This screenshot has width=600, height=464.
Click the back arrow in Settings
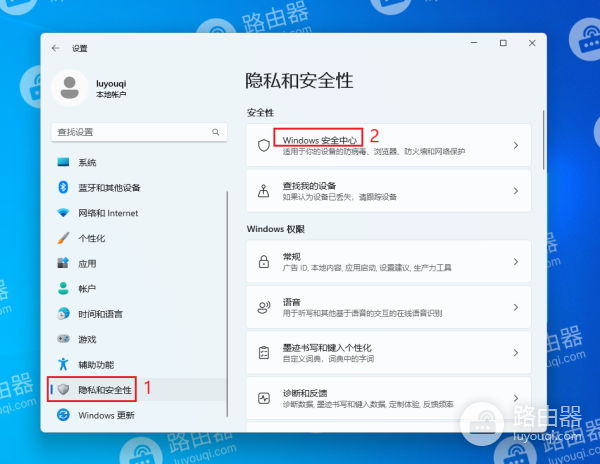[55, 48]
